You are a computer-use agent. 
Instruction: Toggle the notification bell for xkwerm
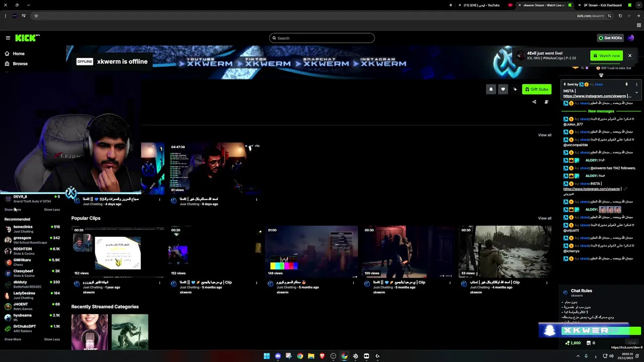tap(491, 89)
